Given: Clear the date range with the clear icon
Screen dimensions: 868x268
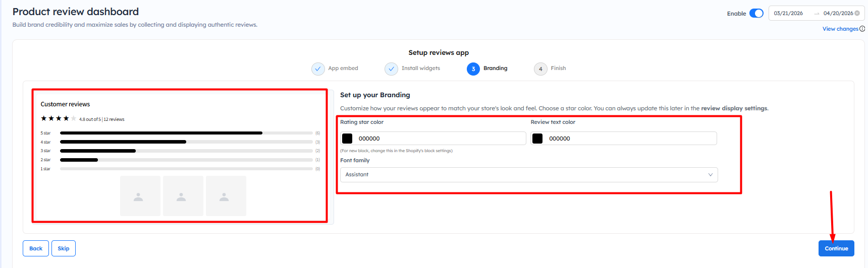Looking at the screenshot, I should click(857, 13).
